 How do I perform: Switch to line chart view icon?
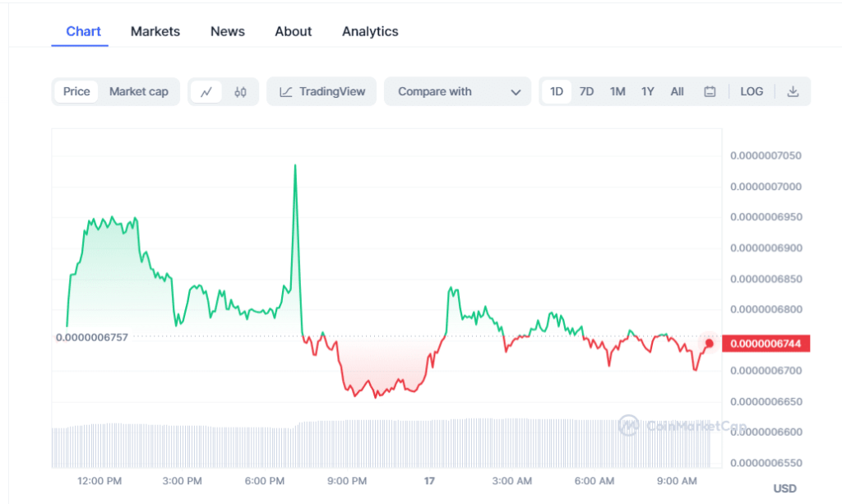pos(206,92)
